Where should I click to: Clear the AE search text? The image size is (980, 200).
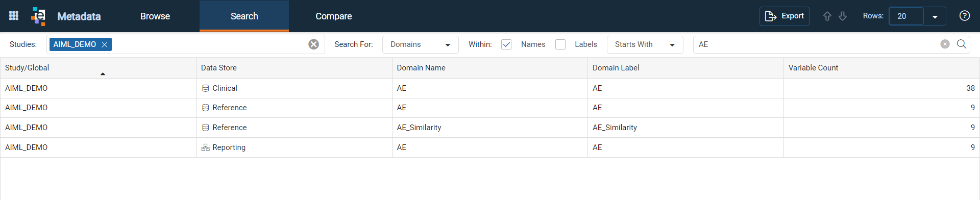pos(945,44)
